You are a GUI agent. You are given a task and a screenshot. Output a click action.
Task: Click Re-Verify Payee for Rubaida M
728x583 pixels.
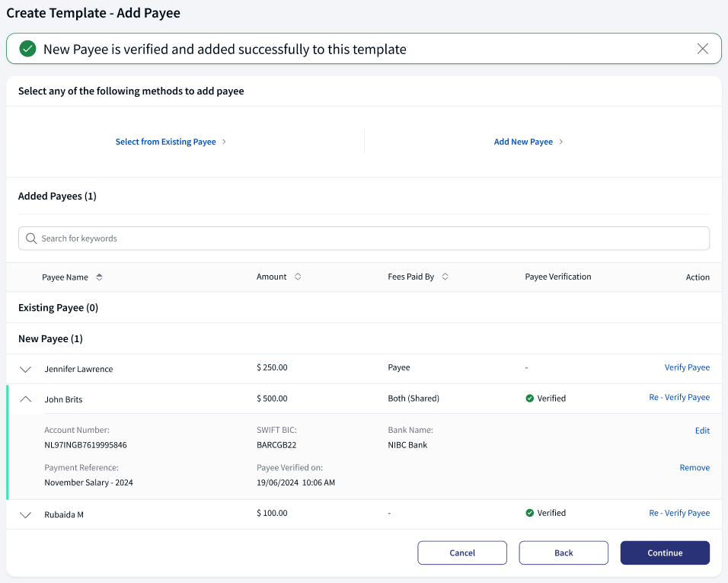point(679,513)
